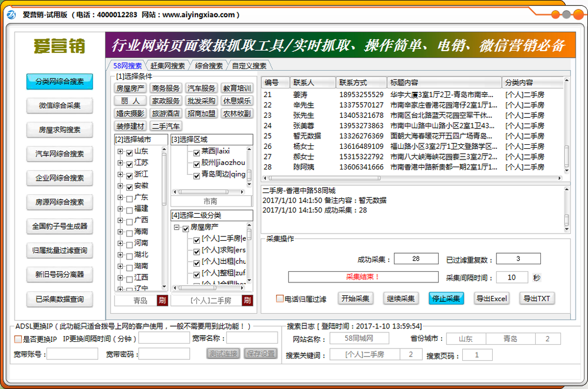Open 全国豹子号生成器 from the sidebar
This screenshot has height=389, width=588.
pyautogui.click(x=59, y=227)
